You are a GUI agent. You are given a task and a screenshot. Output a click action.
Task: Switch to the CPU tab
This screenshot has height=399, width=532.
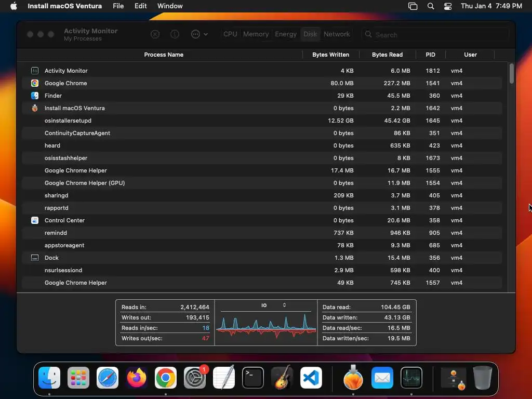(x=230, y=34)
